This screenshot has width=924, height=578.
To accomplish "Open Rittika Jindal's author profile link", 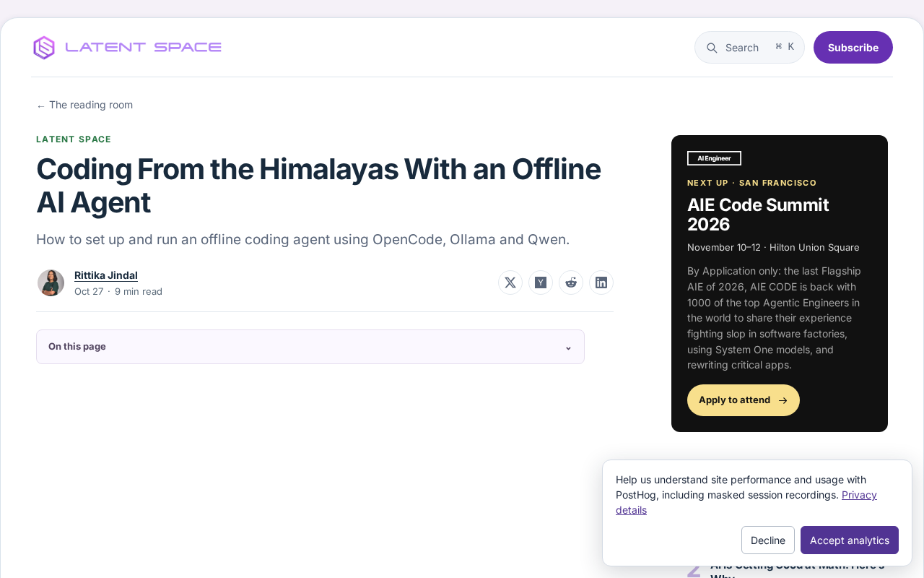I will [106, 275].
